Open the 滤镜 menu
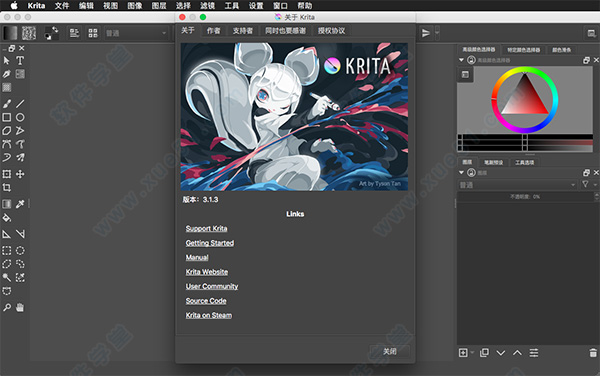This screenshot has height=376, width=600. pos(207,5)
